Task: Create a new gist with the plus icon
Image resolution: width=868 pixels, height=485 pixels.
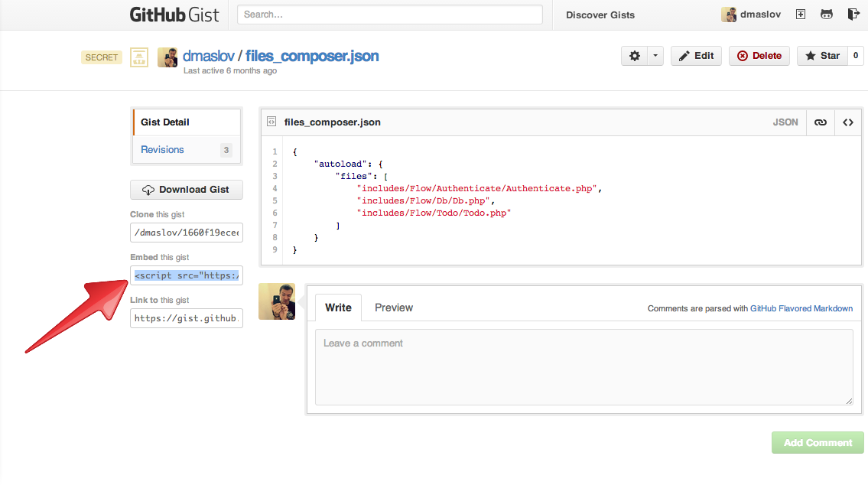Action: pos(800,14)
